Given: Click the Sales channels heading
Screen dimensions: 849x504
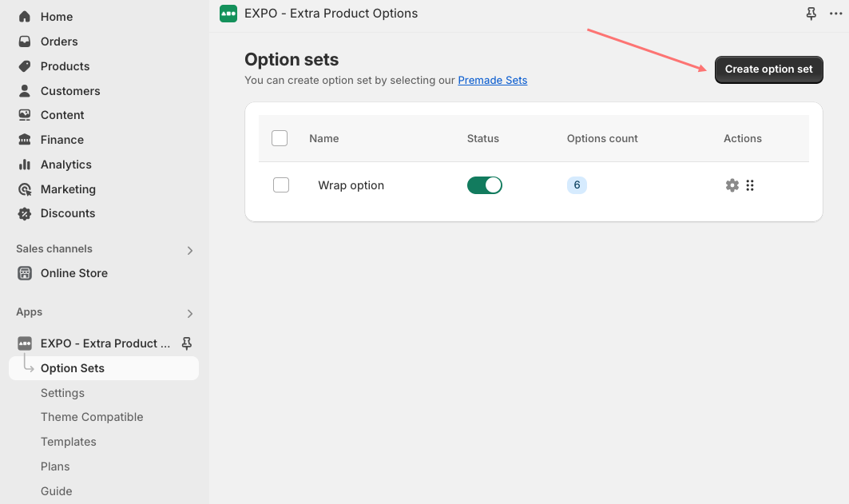Looking at the screenshot, I should click(x=54, y=249).
